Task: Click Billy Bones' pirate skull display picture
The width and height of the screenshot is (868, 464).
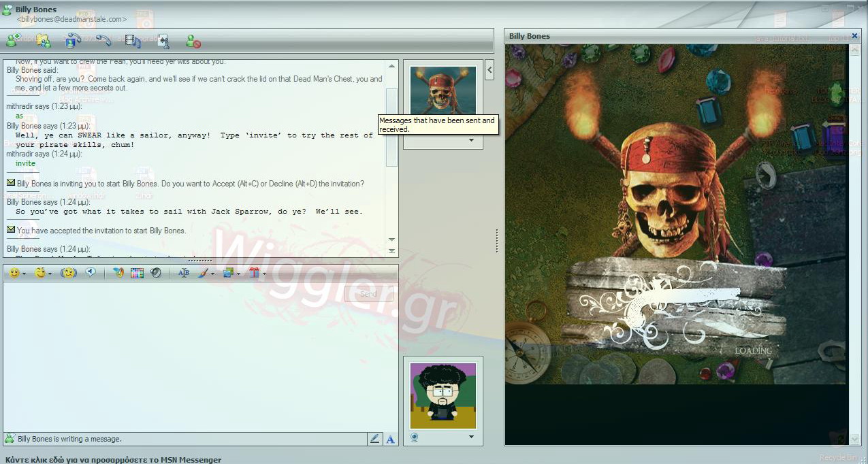Action: [x=443, y=90]
